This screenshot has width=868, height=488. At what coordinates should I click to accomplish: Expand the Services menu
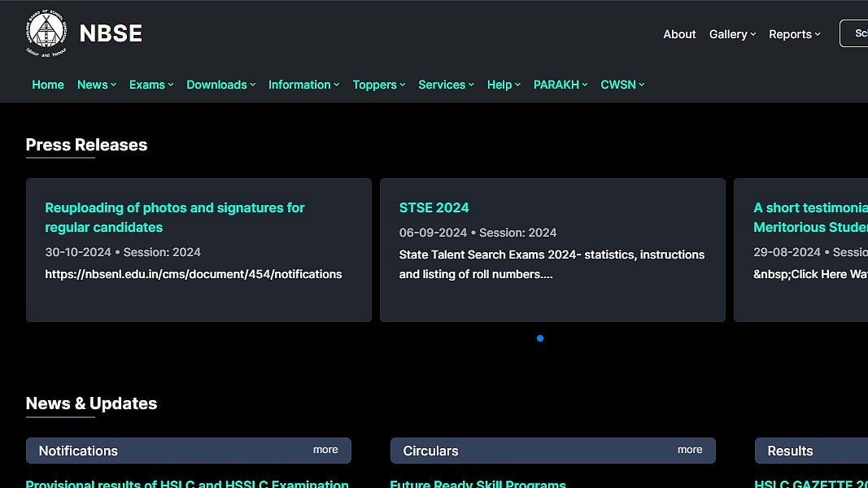tap(446, 85)
